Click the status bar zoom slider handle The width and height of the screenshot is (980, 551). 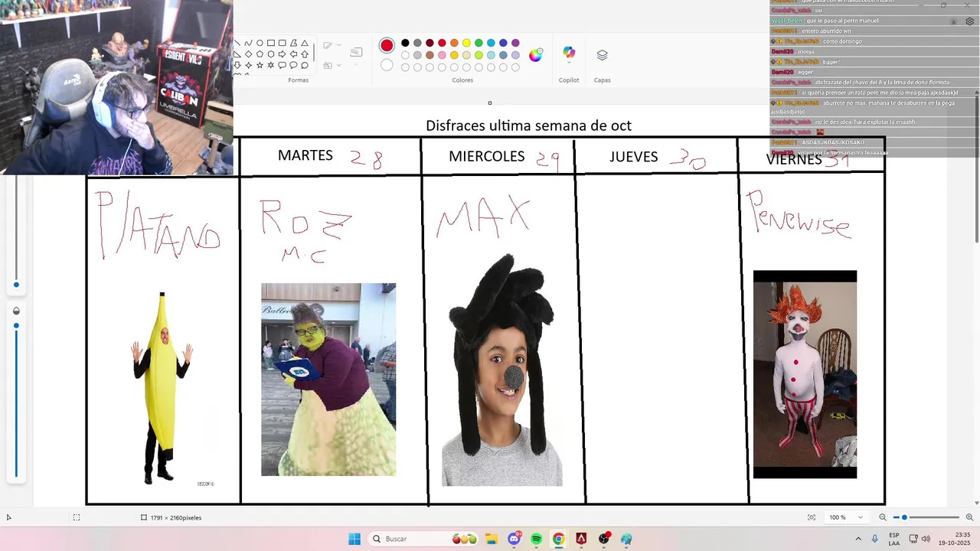coord(904,517)
